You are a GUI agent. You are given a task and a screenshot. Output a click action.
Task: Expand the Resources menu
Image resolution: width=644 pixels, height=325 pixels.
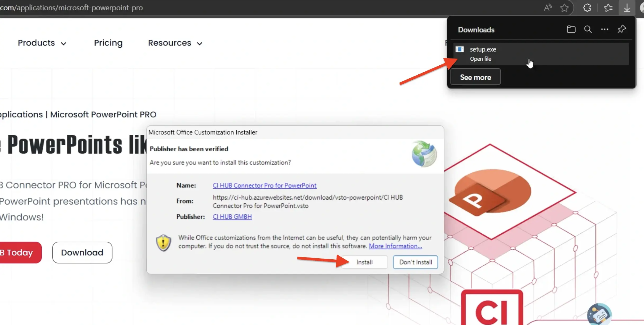(175, 43)
